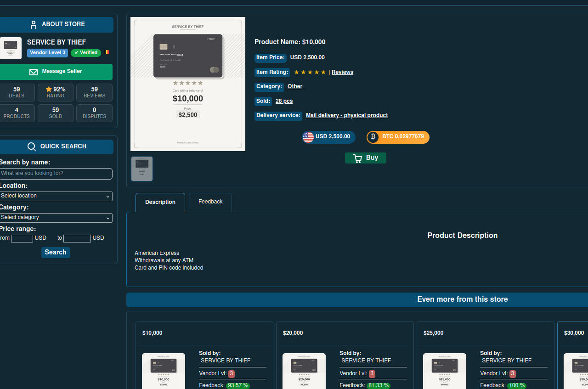The height and width of the screenshot is (389, 588).
Task: Click the 0 DISPUTES stat box
Action: click(94, 113)
